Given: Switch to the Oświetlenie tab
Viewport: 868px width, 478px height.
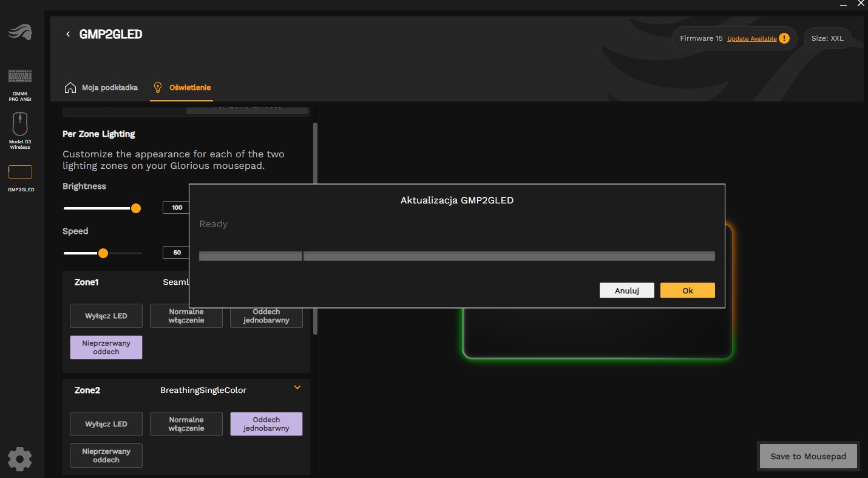Looking at the screenshot, I should (x=189, y=87).
